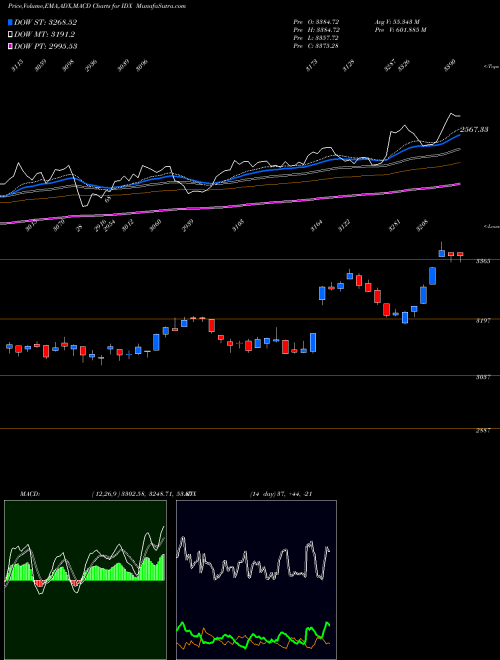Click the last red candle on the right
The height and width of the screenshot is (660, 500).
(460, 254)
